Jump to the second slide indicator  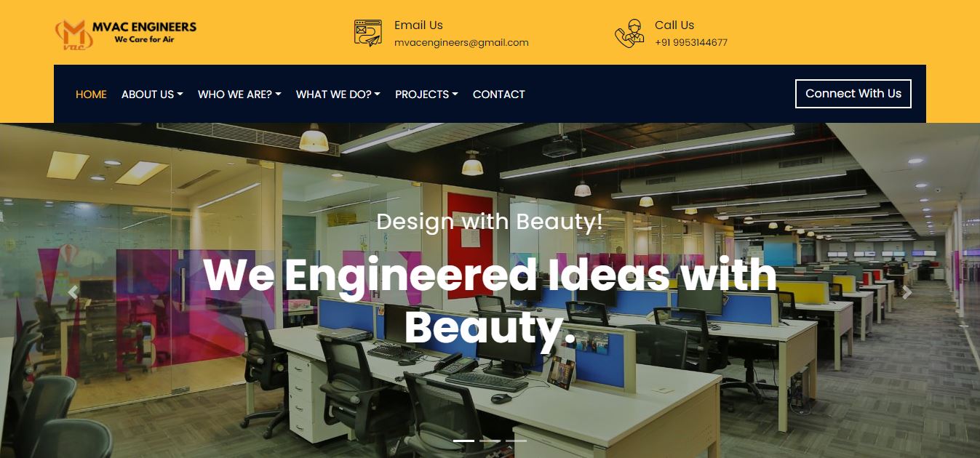point(490,441)
